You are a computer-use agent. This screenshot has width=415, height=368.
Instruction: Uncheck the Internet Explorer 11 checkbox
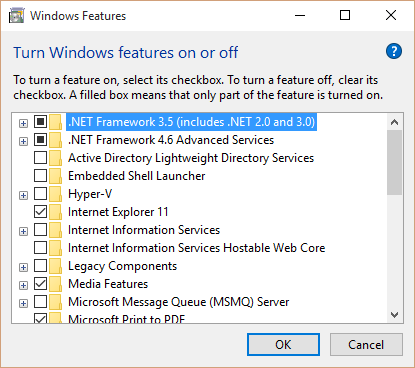(x=40, y=211)
